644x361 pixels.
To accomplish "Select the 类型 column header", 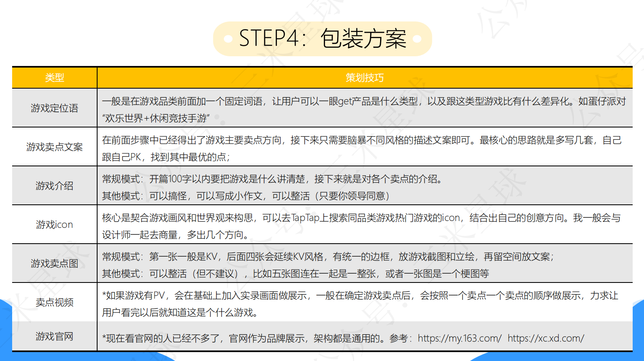I will pos(55,78).
